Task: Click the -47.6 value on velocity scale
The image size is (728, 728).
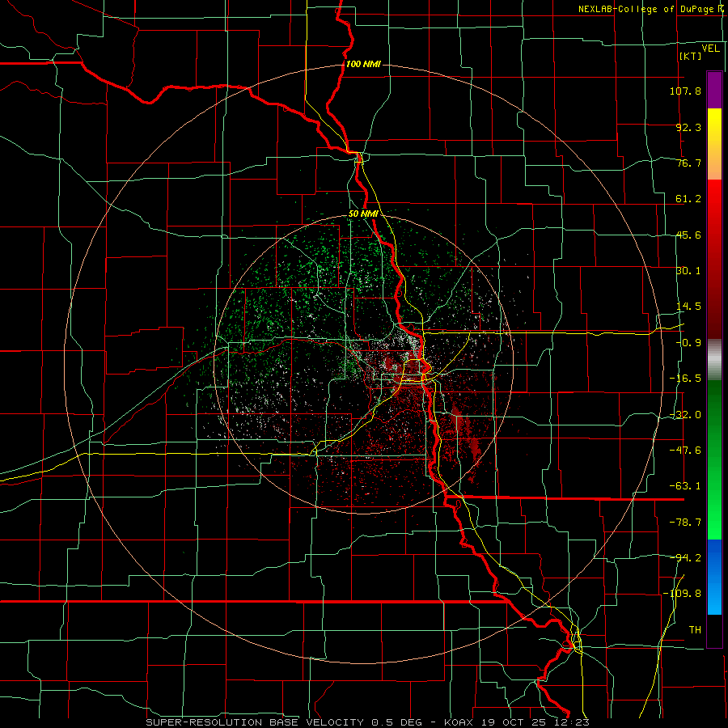Action: (x=685, y=451)
